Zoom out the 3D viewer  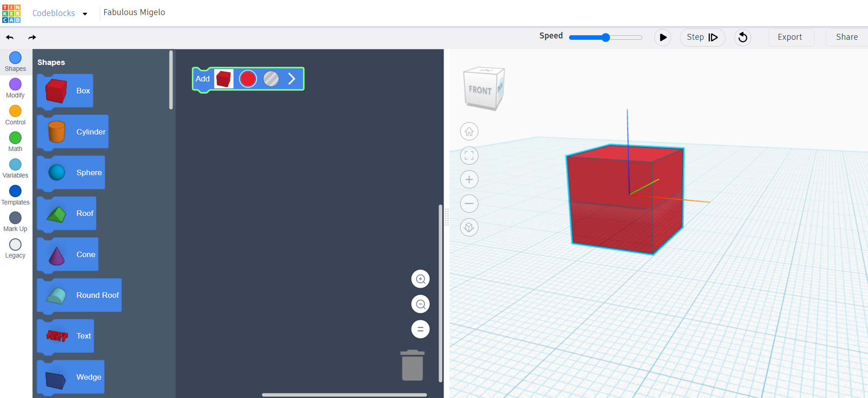469,204
